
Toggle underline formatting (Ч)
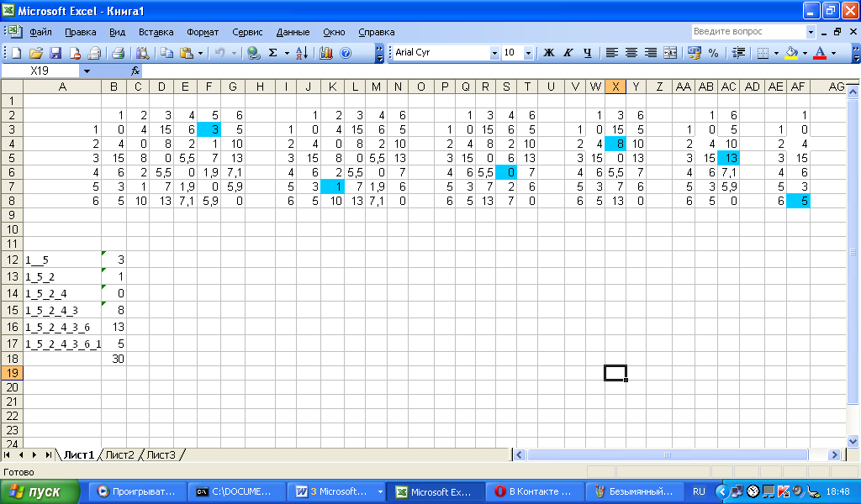(587, 53)
